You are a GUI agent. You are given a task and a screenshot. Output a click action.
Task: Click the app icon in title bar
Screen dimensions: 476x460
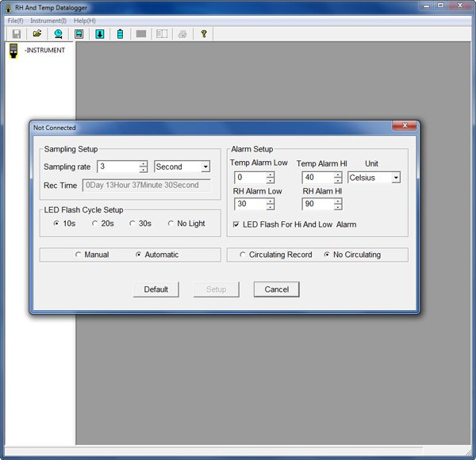click(x=9, y=8)
